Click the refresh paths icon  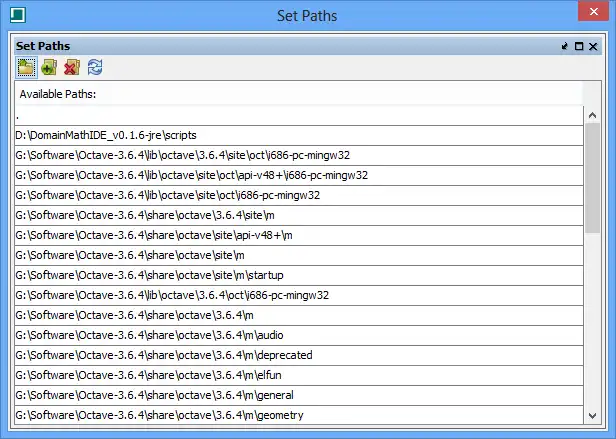(x=95, y=67)
